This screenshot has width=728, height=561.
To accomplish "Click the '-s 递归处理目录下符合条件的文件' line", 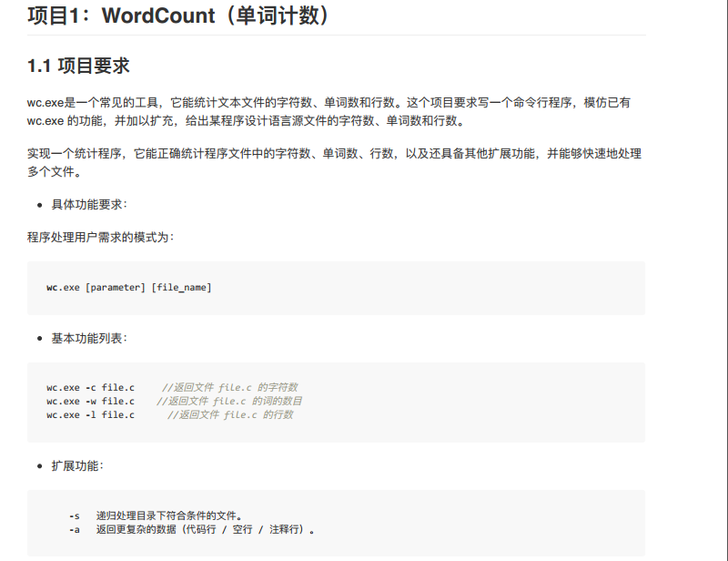I will [156, 515].
